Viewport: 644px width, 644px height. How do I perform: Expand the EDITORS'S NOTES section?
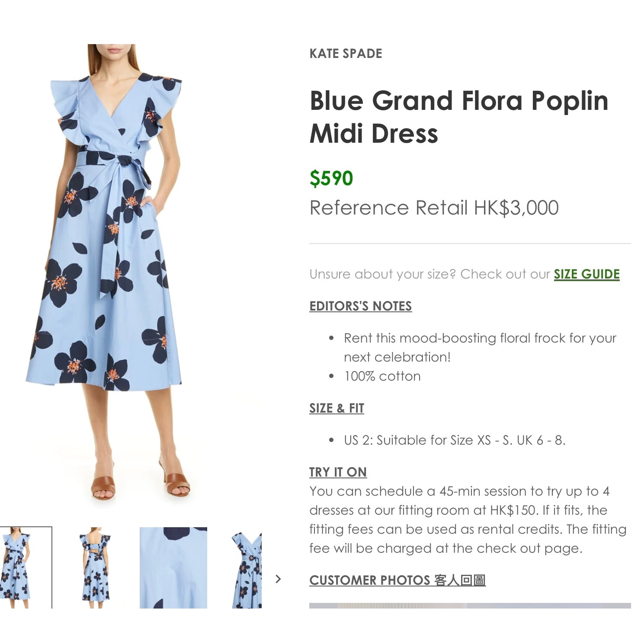[360, 306]
